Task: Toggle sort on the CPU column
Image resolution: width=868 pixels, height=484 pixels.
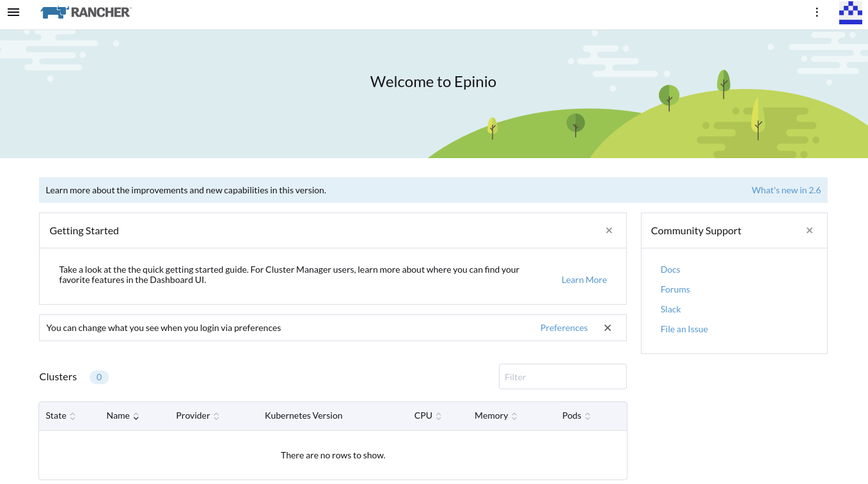Action: pyautogui.click(x=438, y=415)
